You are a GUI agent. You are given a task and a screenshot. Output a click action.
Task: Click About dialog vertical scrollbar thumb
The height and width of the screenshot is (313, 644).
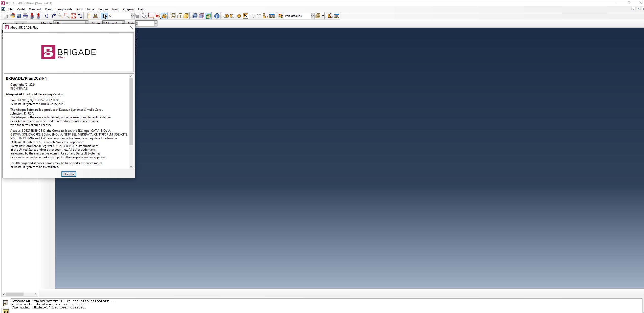point(131,112)
